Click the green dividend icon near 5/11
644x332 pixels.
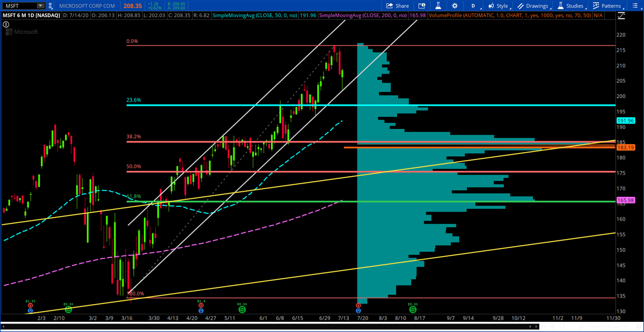coord(242,310)
